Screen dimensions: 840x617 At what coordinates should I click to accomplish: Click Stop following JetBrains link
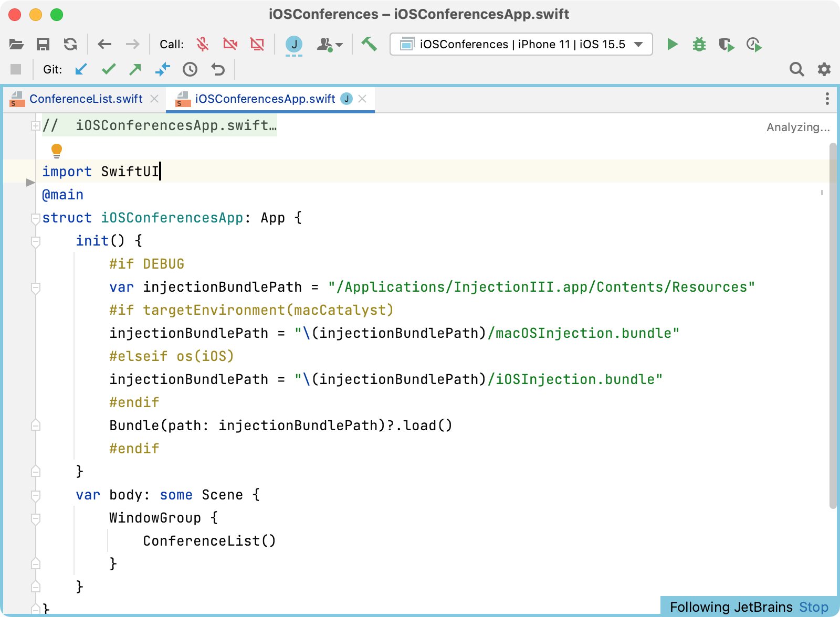pos(814,607)
